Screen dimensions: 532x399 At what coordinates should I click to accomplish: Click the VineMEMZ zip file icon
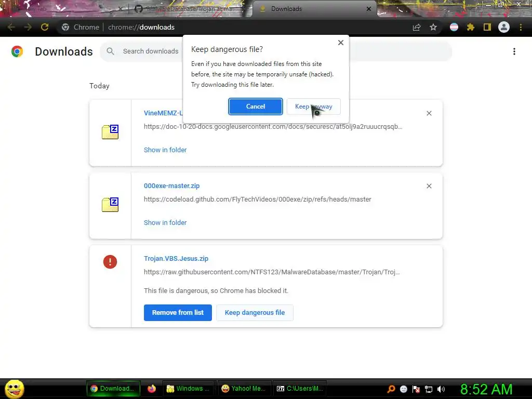coord(110,132)
